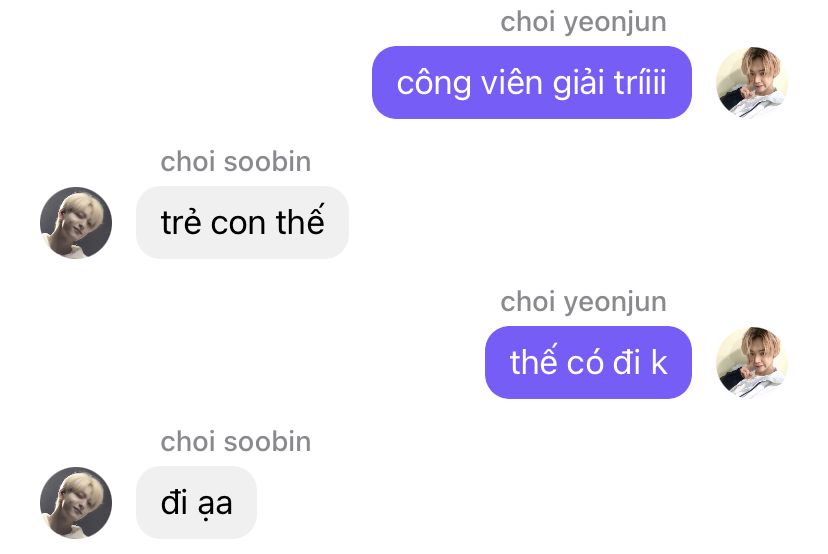This screenshot has width=828, height=554.
Task: Click the letter "k" ending yeonjun's question
Action: 658,362
